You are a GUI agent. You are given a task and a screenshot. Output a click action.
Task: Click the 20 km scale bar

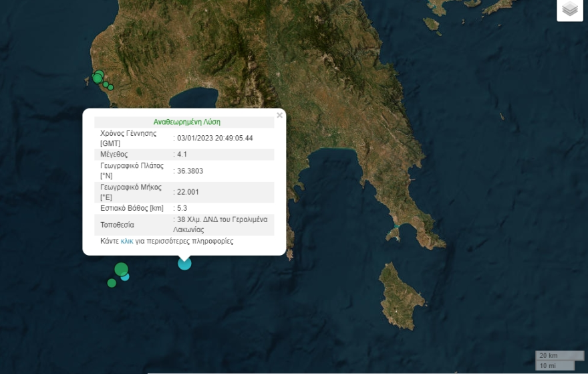pos(554,355)
